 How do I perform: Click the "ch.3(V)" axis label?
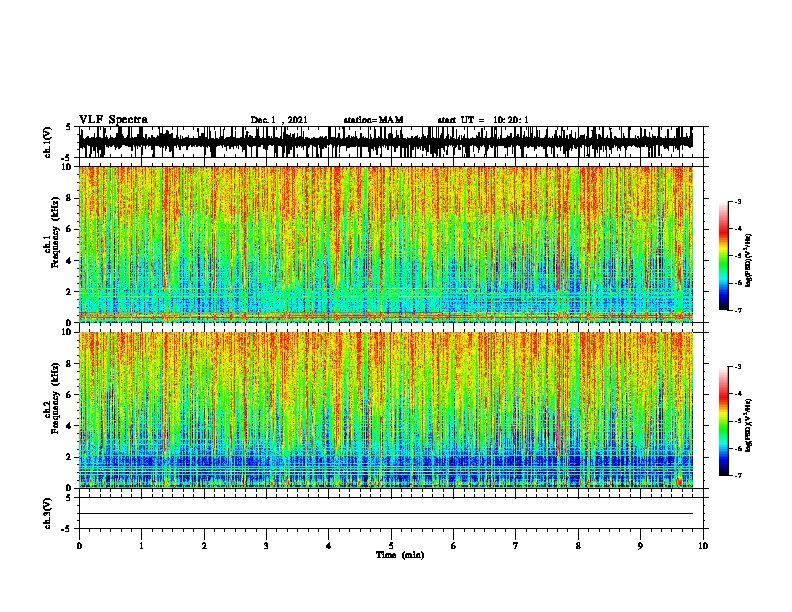(x=47, y=514)
